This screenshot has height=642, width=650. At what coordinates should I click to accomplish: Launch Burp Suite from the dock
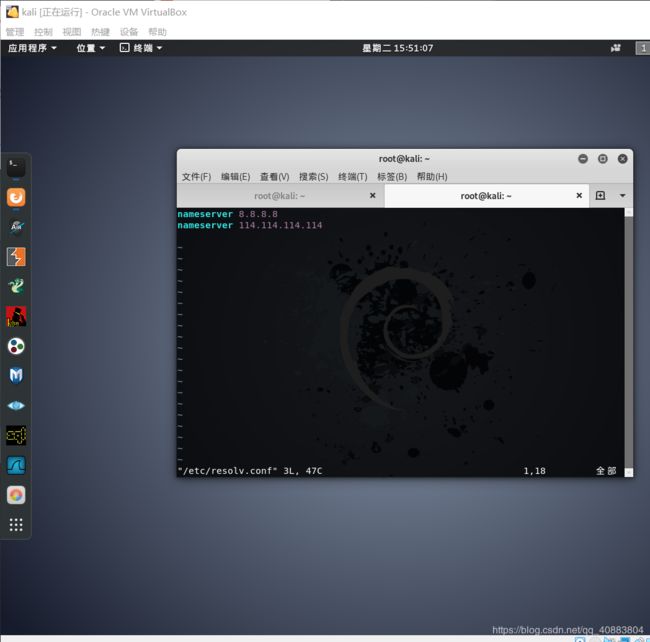coord(16,257)
